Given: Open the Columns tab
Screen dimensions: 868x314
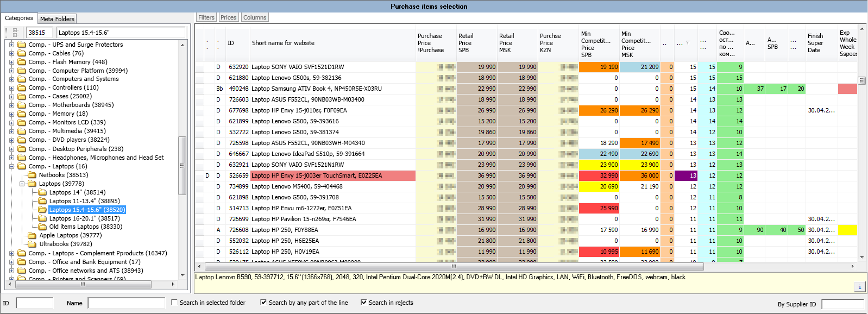Looking at the screenshot, I should click(255, 17).
